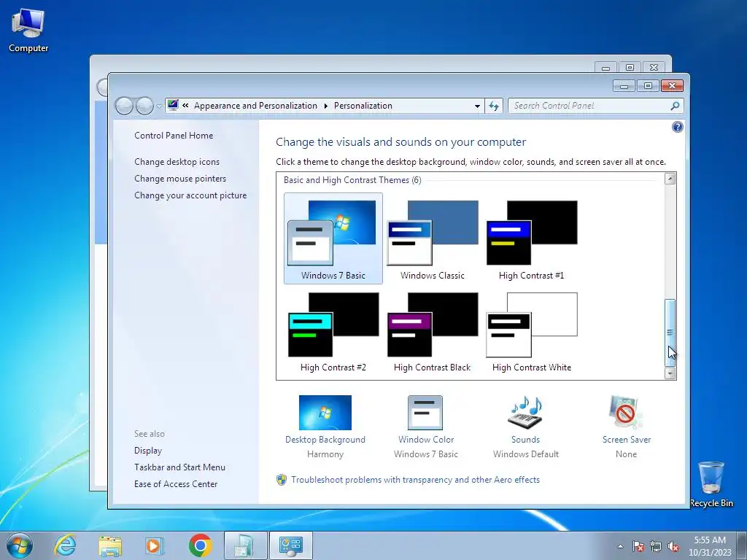Click the shield icon beside Troubleshoot link
The width and height of the screenshot is (747, 560).
[282, 480]
